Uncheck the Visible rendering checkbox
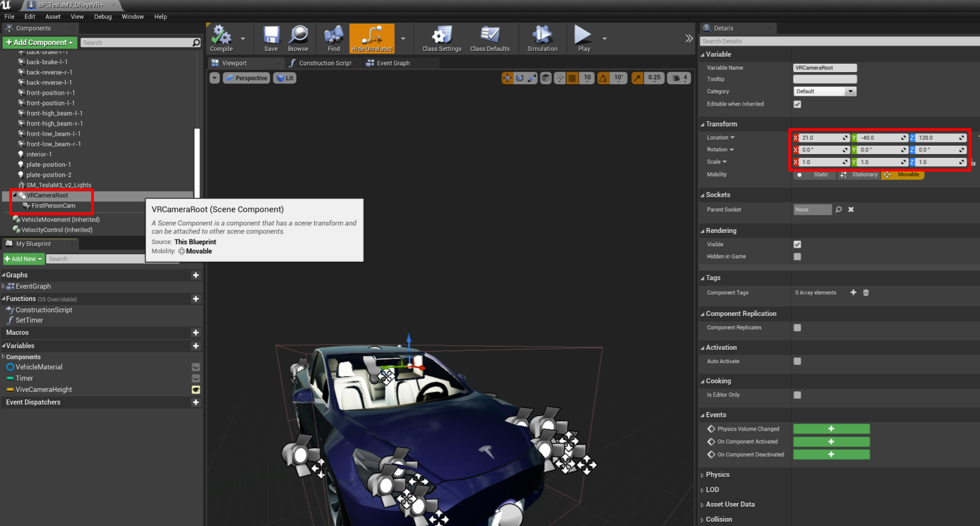The height and width of the screenshot is (526, 980). coord(797,244)
